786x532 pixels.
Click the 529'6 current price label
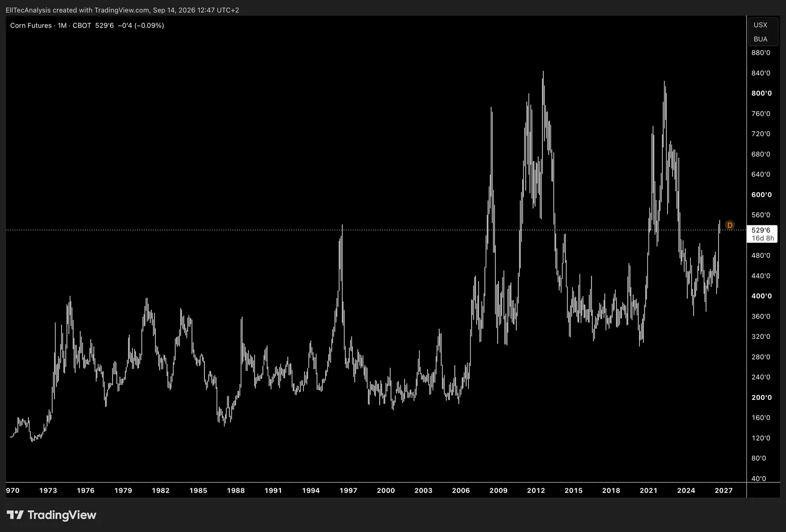761,230
